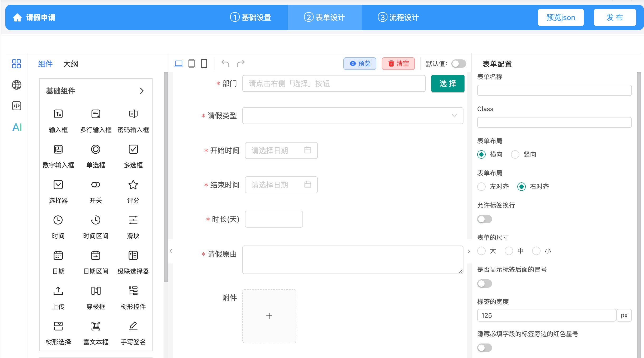The image size is (644, 358).
Task: Open the 开始时间 date picker
Action: point(281,150)
